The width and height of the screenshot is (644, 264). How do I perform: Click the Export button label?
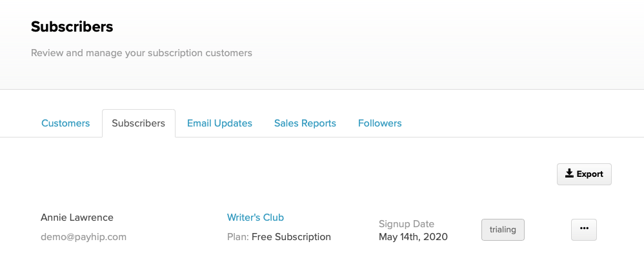coord(590,174)
